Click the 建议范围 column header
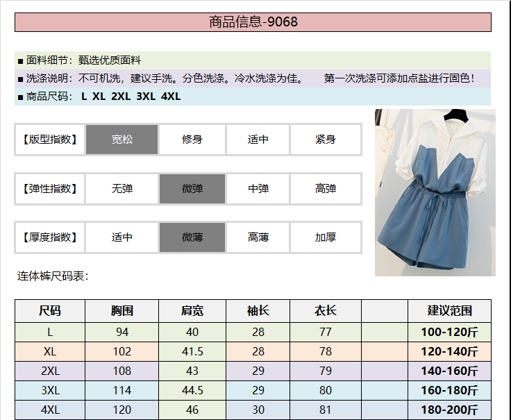 (449, 311)
